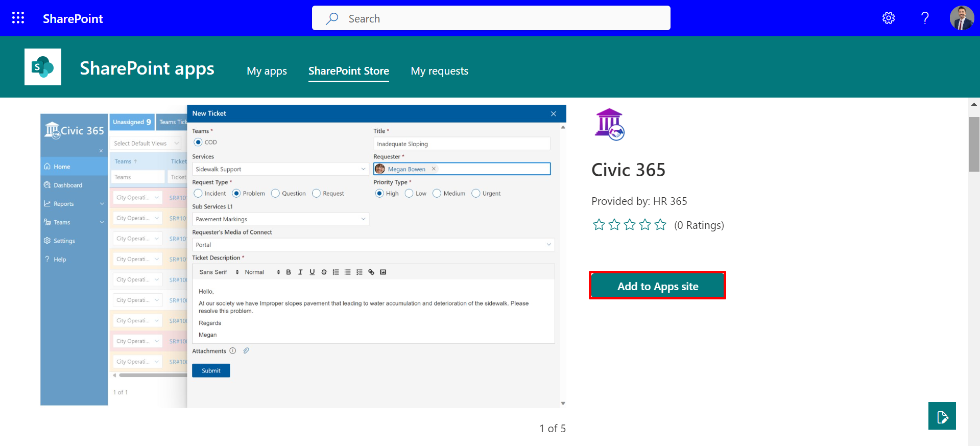This screenshot has width=980, height=446.
Task: Click the 'Provided by: HR 365' text
Action: 639,201
